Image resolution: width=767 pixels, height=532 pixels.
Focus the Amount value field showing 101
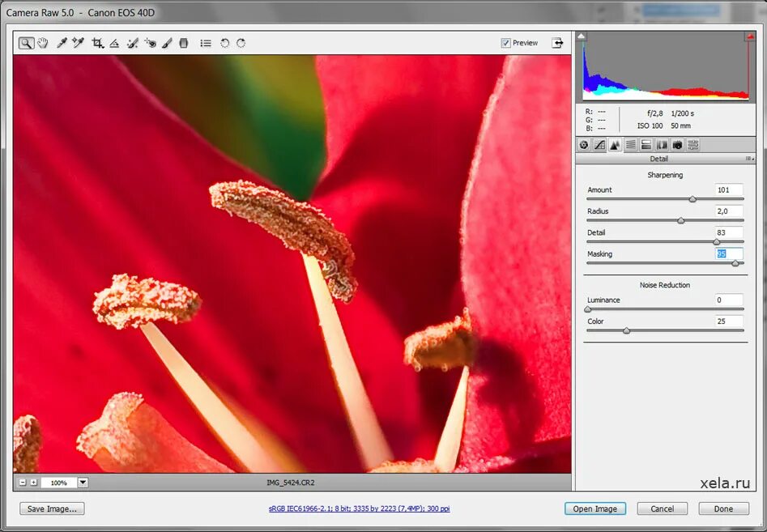click(729, 189)
